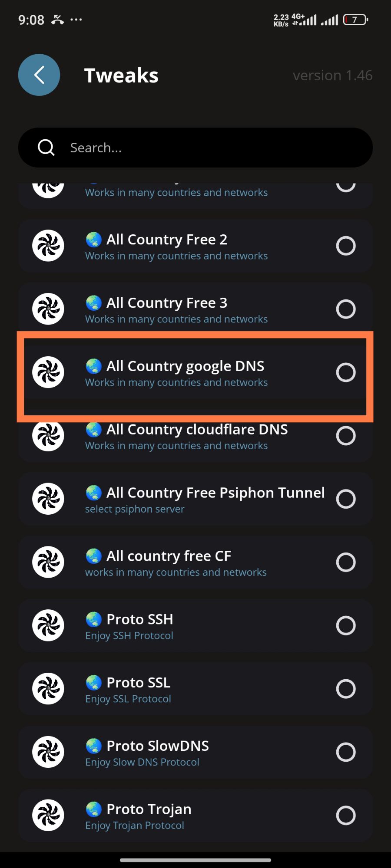391x868 pixels.
Task: Tap the fan icon beside Proto SSH
Action: pyautogui.click(x=48, y=625)
